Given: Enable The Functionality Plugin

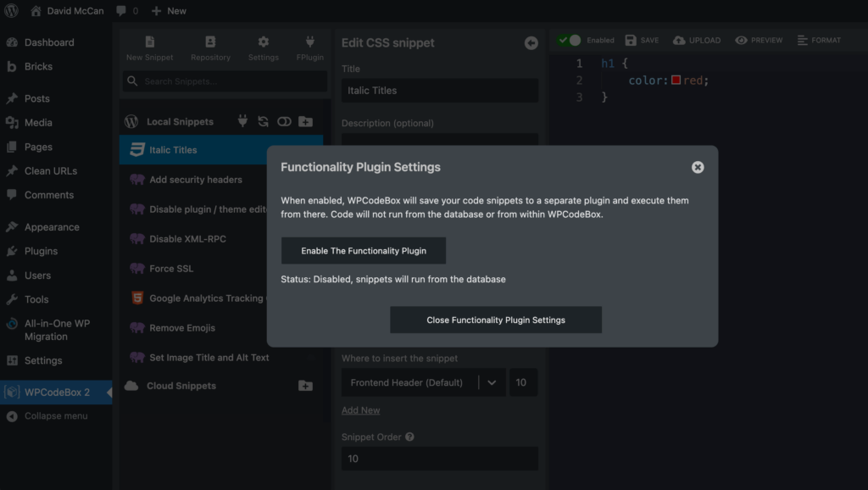Looking at the screenshot, I should (x=363, y=250).
